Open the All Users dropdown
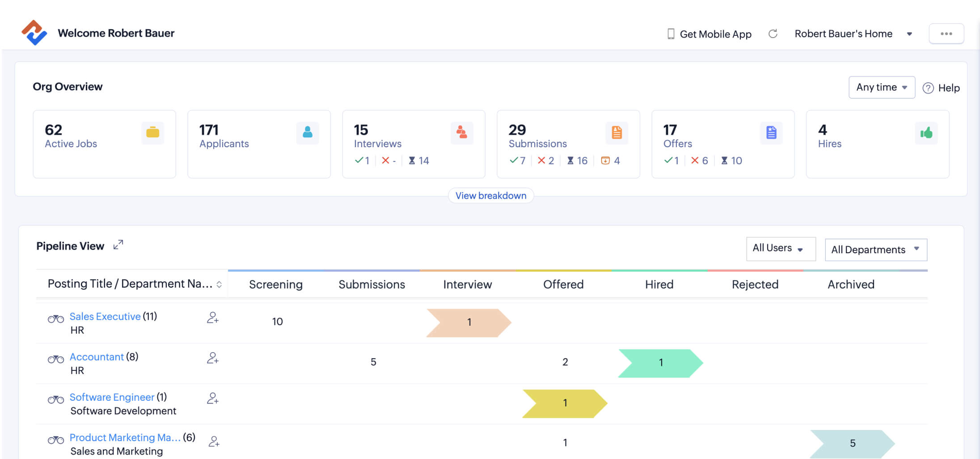980x459 pixels. 781,248
